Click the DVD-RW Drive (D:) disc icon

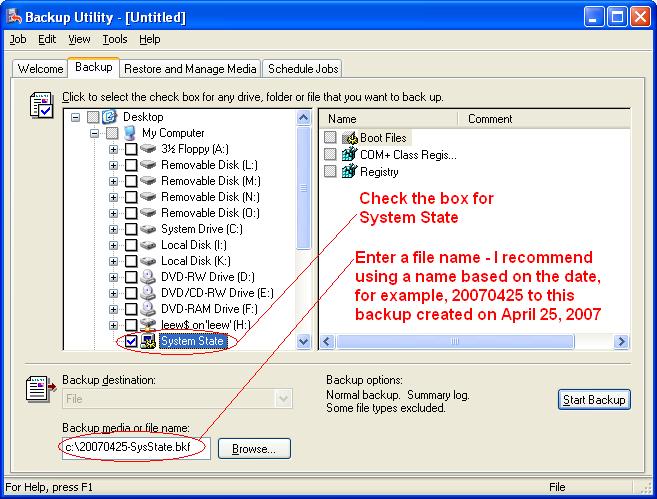point(148,277)
